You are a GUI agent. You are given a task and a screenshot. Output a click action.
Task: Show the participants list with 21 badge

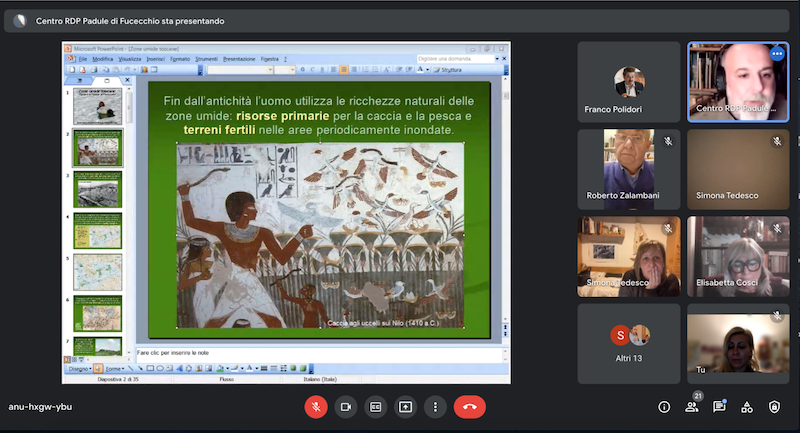click(691, 407)
